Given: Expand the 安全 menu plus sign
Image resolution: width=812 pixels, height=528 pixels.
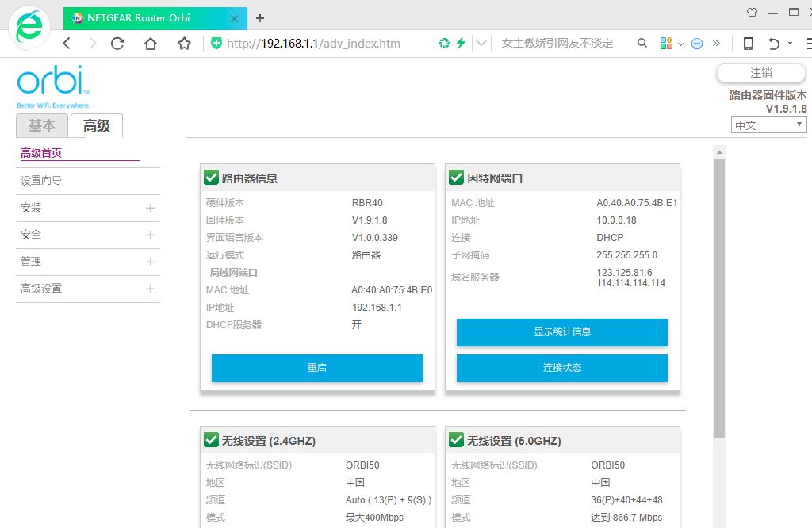Looking at the screenshot, I should [x=150, y=235].
